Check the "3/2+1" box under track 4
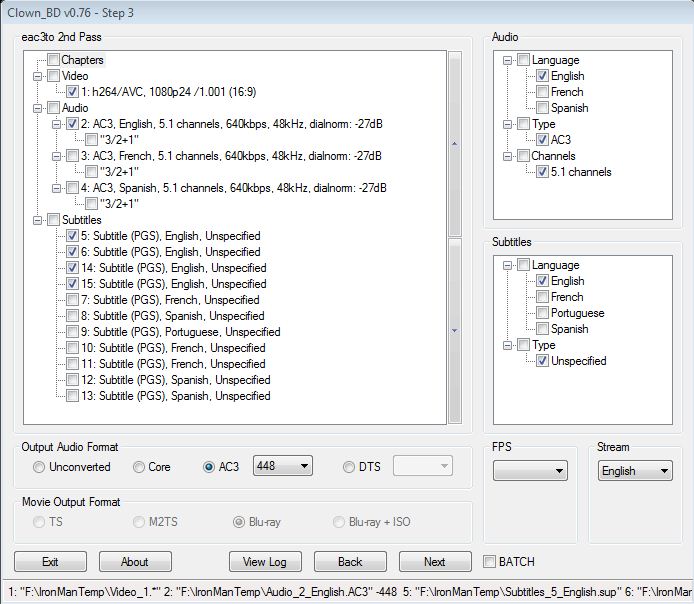Viewport: 694px width, 604px height. click(x=91, y=204)
